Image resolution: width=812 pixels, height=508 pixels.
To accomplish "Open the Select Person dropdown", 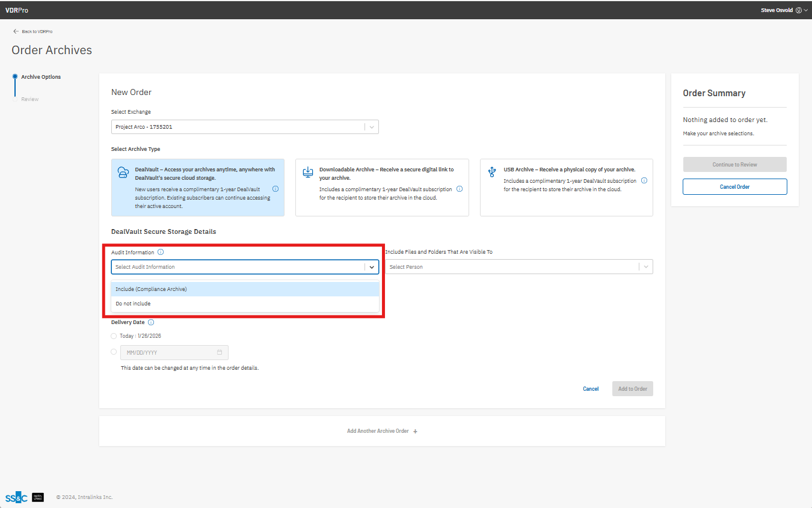I will pos(519,267).
